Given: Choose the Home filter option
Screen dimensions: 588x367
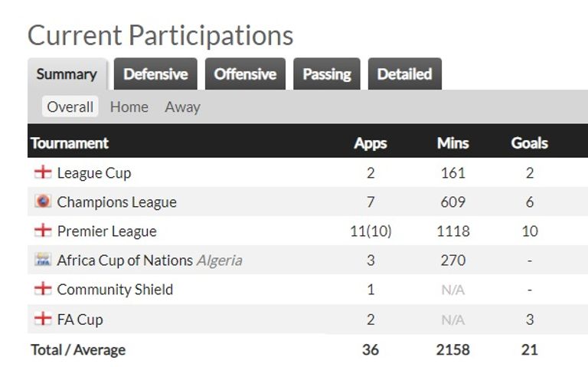Looking at the screenshot, I should point(129,107).
